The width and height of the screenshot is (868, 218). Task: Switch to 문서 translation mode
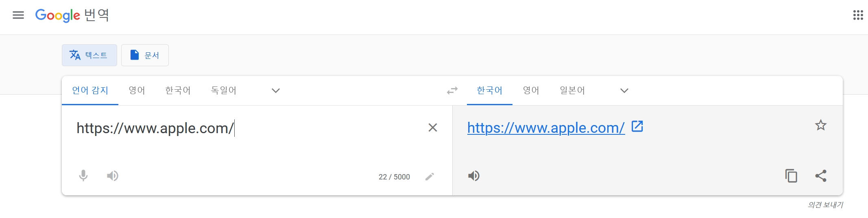(145, 55)
